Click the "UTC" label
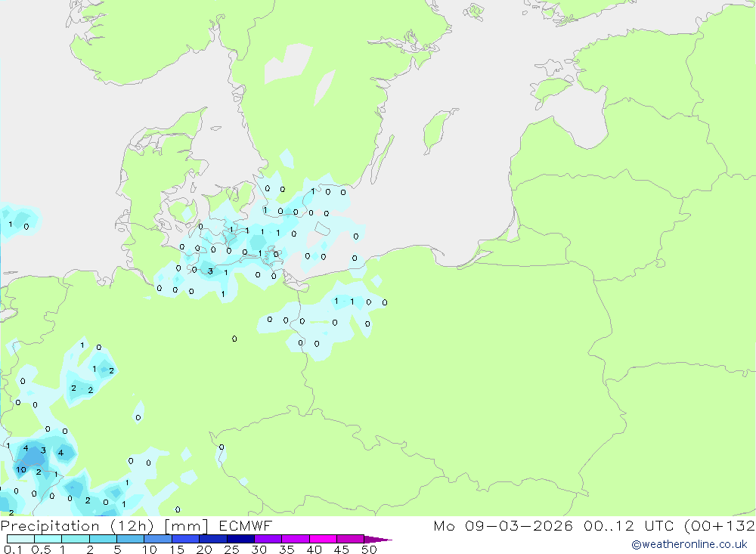This screenshot has width=756, height=554. tap(658, 526)
